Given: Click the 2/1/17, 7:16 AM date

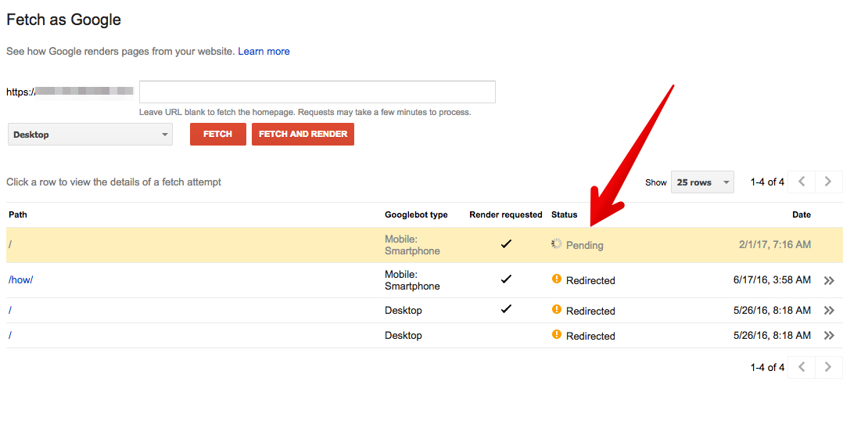Looking at the screenshot, I should point(775,244).
